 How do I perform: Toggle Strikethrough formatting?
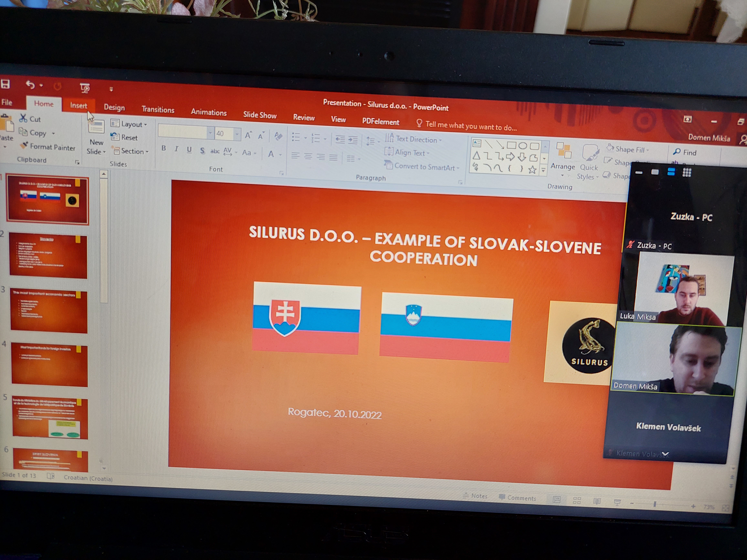(215, 151)
